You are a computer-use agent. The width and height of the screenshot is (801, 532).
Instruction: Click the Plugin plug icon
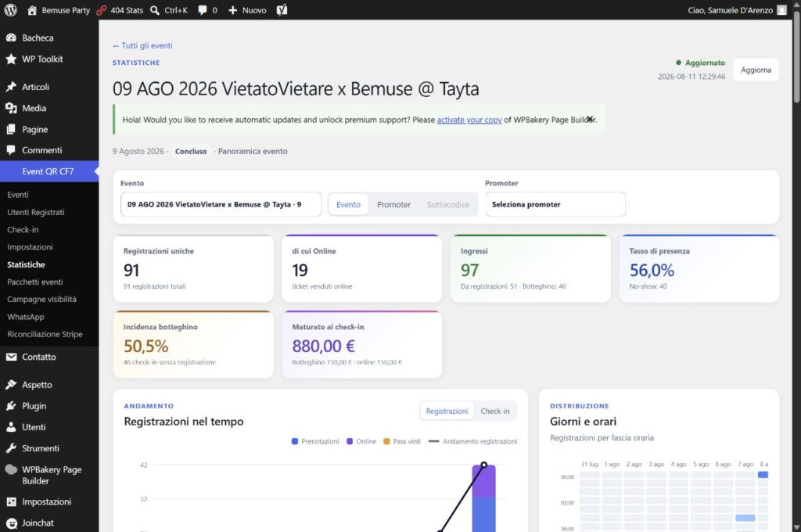(x=11, y=406)
